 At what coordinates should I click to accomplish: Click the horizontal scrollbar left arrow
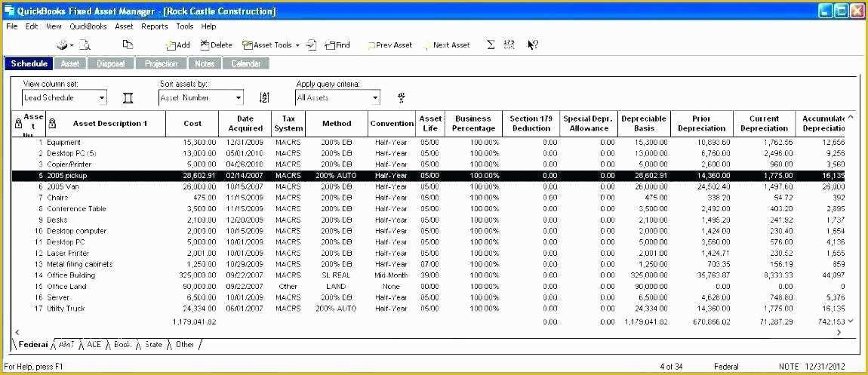point(17,333)
